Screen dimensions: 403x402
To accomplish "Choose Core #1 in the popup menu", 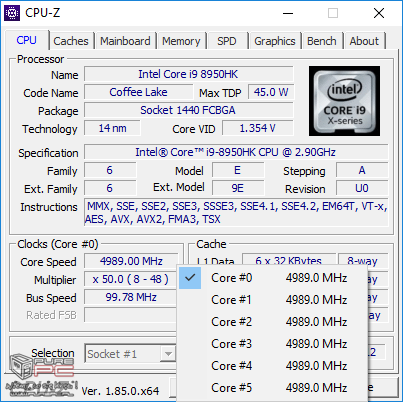I will [273, 300].
